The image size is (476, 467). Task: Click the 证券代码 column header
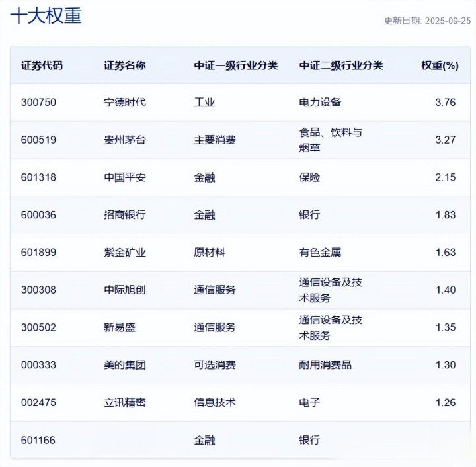click(x=42, y=65)
